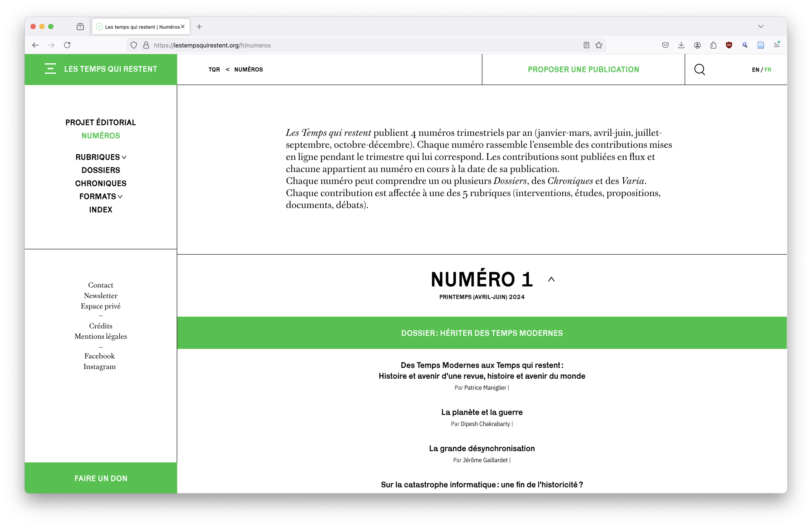Viewport: 812px width, 526px height.
Task: Open the uBlock Origin shield extension icon
Action: [729, 45]
